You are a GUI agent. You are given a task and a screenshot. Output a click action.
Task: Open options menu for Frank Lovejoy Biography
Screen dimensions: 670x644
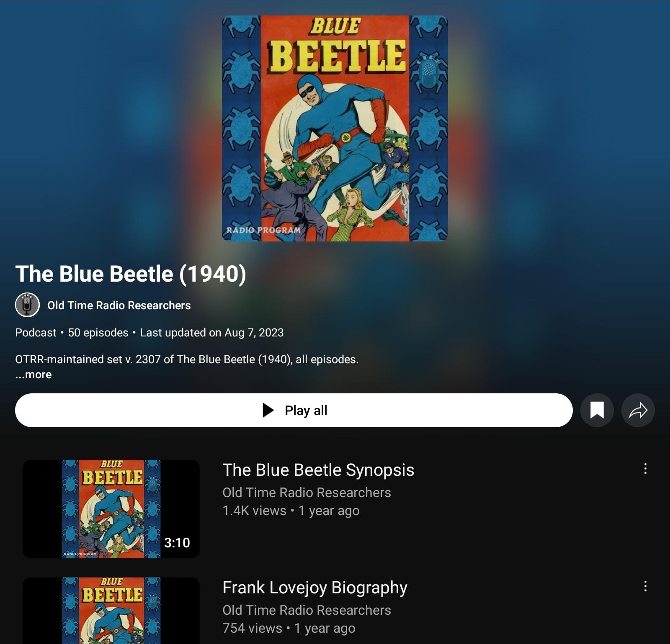[645, 586]
